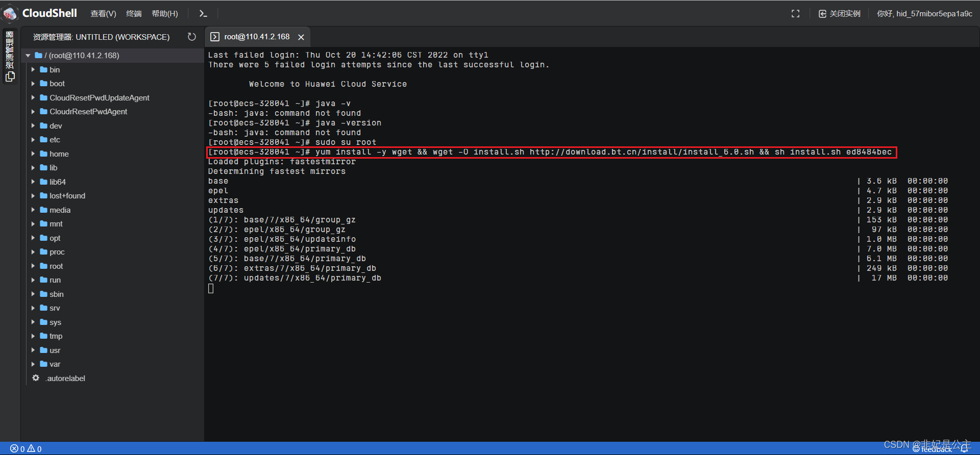This screenshot has height=455, width=980.
Task: Select the lost+found folder
Action: pyautogui.click(x=67, y=196)
